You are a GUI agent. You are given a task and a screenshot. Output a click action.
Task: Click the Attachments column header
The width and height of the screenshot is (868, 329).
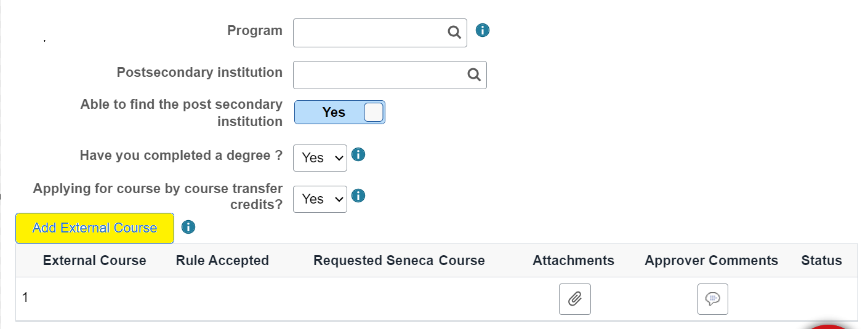tap(573, 261)
